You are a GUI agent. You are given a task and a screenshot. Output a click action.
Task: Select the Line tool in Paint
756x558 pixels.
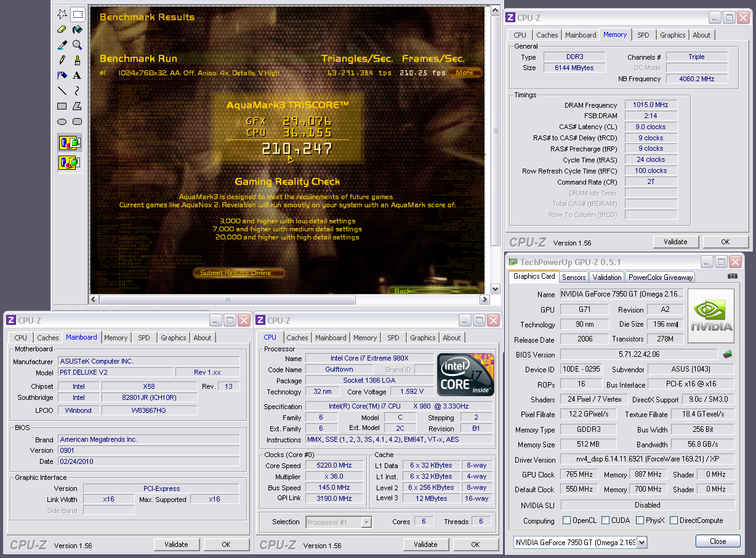[62, 91]
